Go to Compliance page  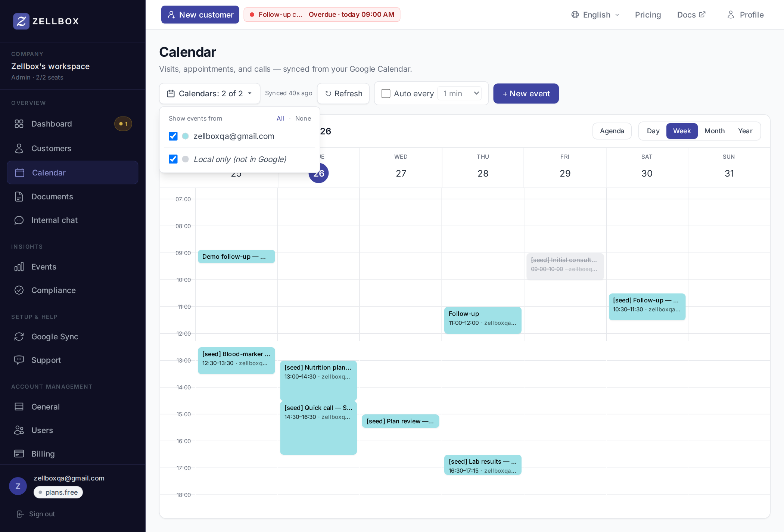pyautogui.click(x=72, y=290)
